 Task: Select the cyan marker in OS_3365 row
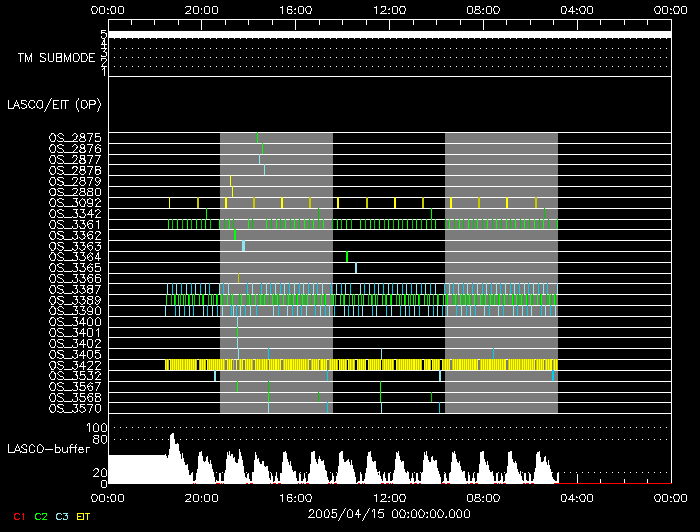[x=356, y=268]
